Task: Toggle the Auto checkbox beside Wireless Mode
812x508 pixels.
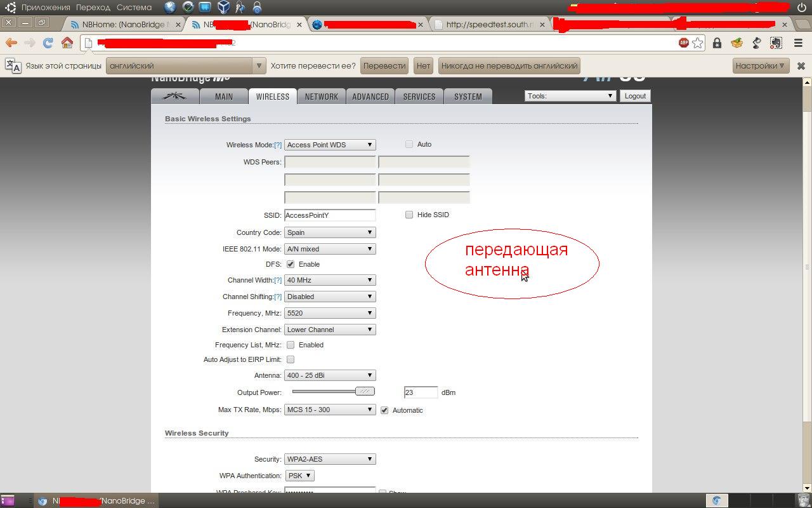Action: pyautogui.click(x=409, y=144)
